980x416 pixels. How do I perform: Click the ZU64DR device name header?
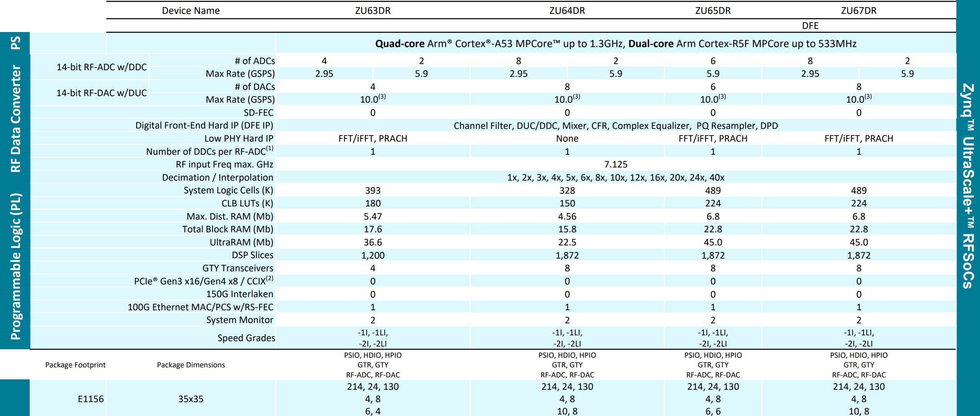pos(567,10)
